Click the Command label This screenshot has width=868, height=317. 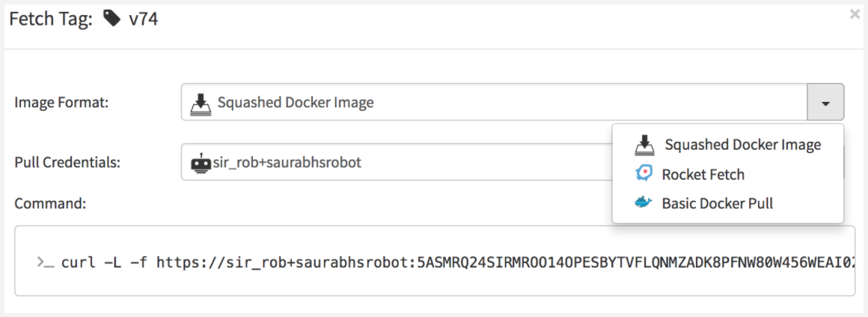point(49,202)
